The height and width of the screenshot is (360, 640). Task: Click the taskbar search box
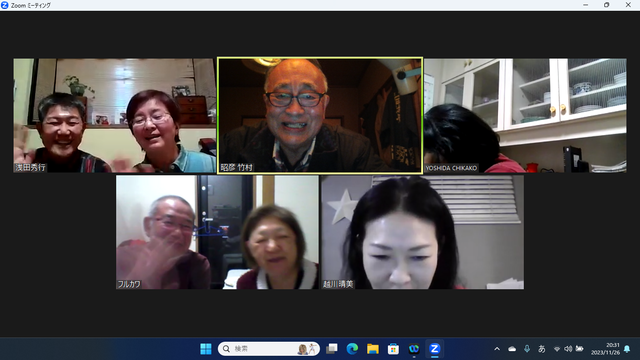269,349
